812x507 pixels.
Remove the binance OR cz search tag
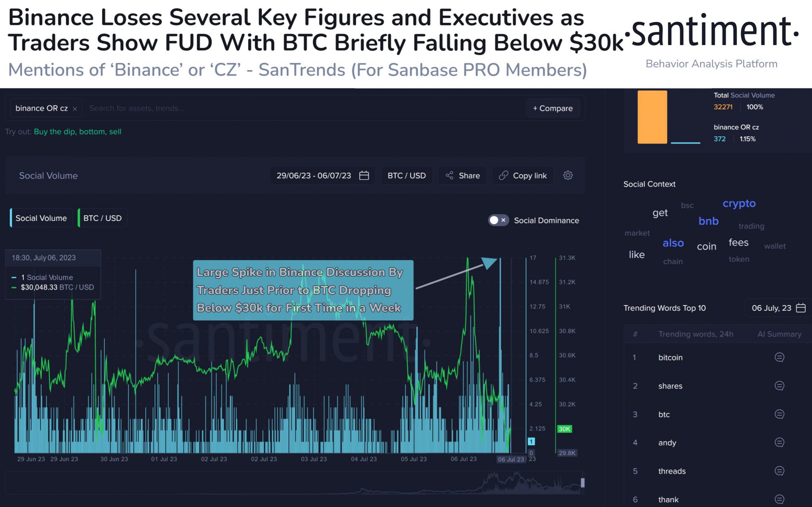74,108
